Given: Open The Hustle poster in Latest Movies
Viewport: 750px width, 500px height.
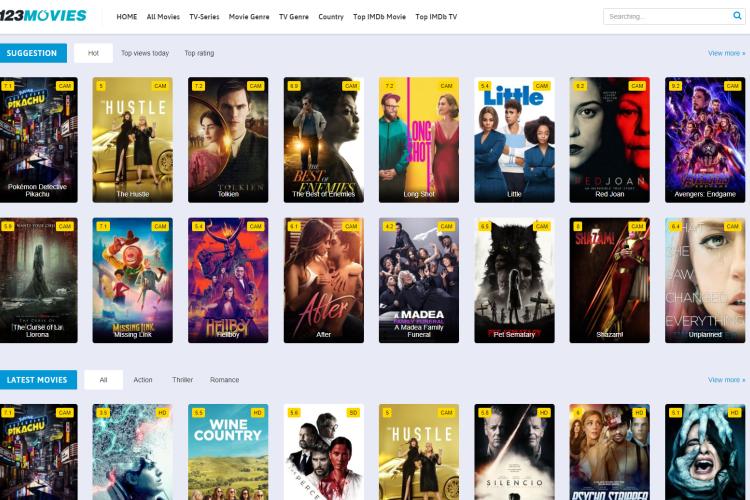Looking at the screenshot, I should coord(419,452).
